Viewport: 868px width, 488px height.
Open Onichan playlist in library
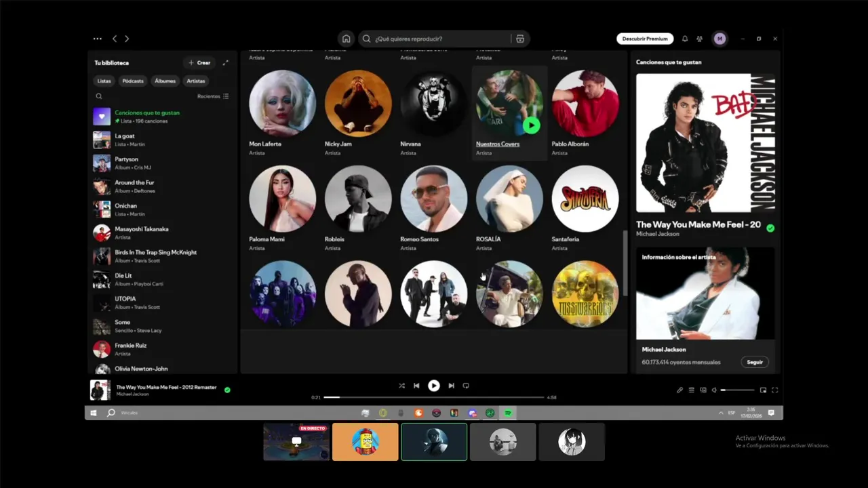tap(163, 209)
